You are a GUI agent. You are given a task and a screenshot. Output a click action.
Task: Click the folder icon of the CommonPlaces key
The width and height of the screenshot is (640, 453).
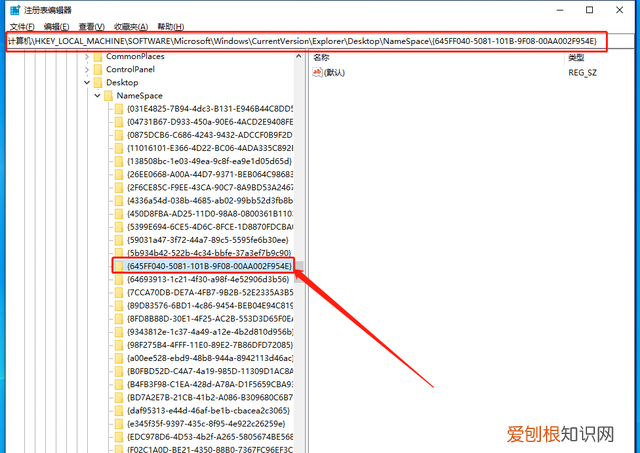click(98, 57)
